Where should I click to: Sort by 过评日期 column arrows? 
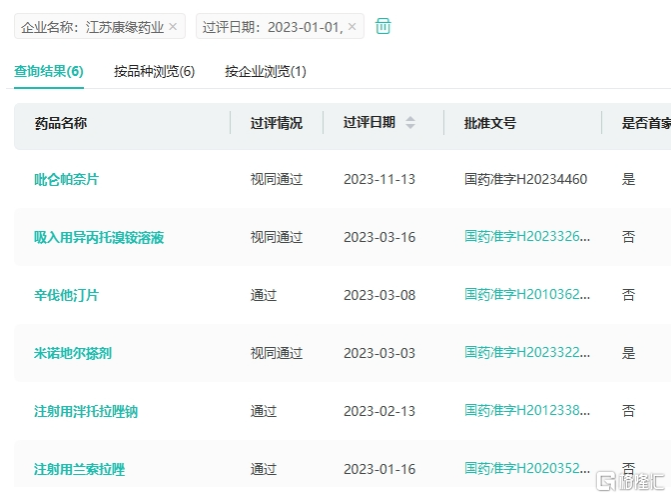tap(410, 123)
